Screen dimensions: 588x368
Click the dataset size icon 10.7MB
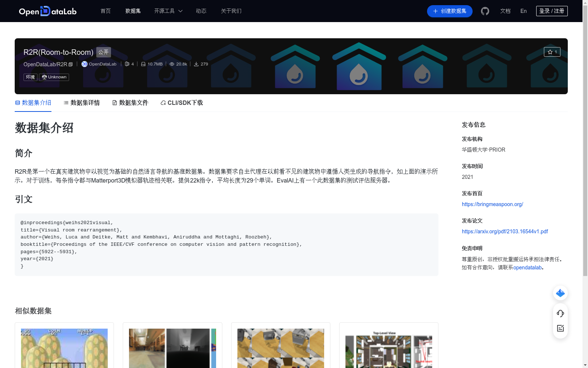tap(143, 64)
